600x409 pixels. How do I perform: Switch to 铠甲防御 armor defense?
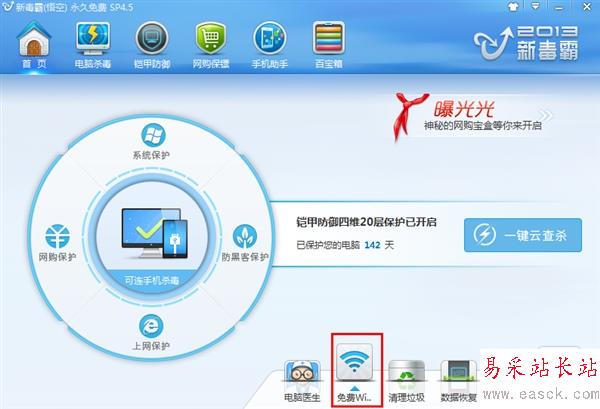(152, 46)
